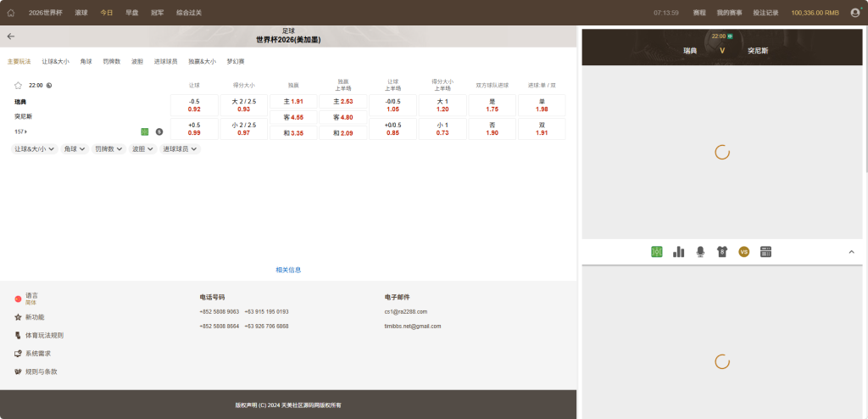Viewport: 868px width, 419px height.
Task: Go to home icon in top bar
Action: tap(11, 13)
